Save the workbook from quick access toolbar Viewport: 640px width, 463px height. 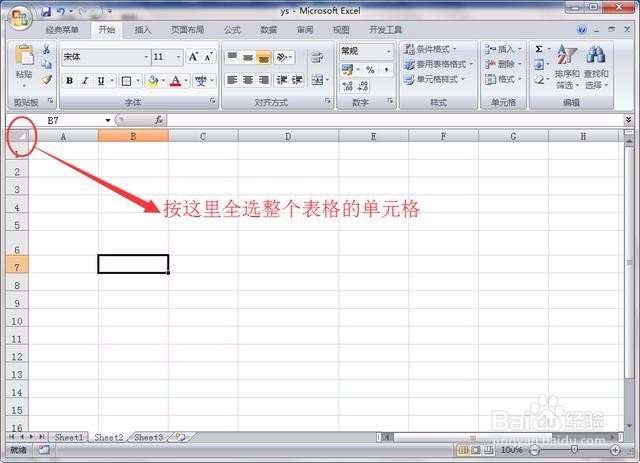tap(46, 11)
